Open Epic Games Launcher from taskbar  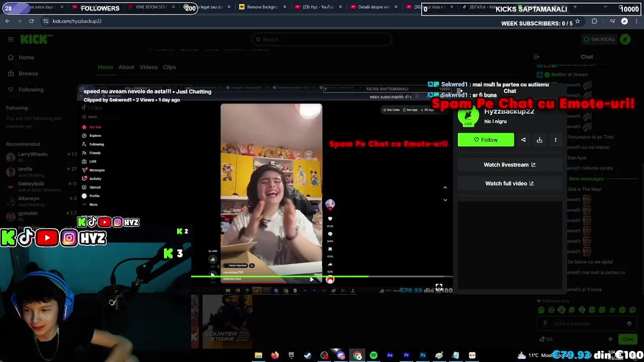click(291, 355)
